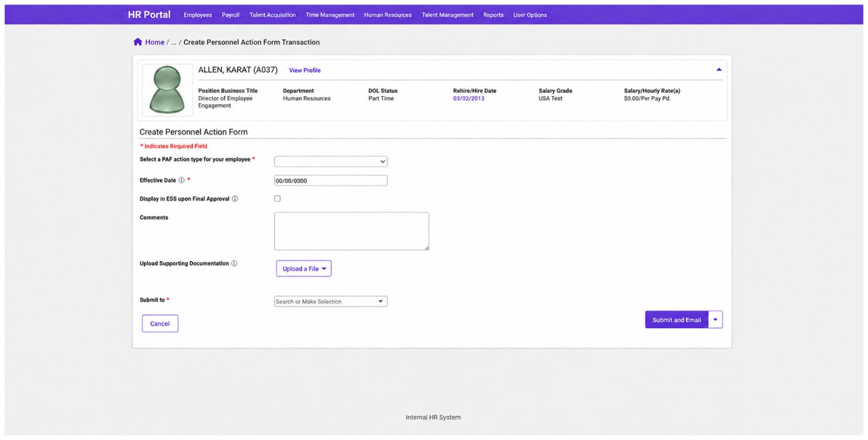The image size is (868, 440).
Task: Click into the Effective Date field
Action: (331, 180)
